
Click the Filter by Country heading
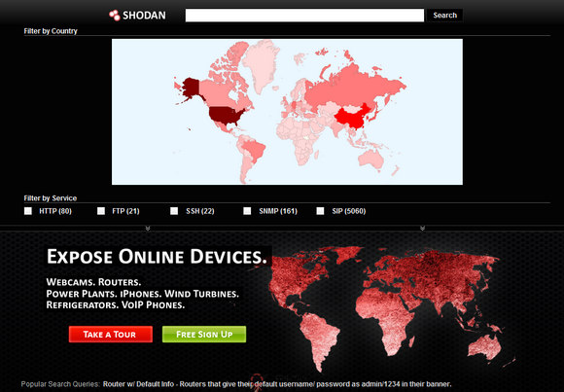coord(51,31)
